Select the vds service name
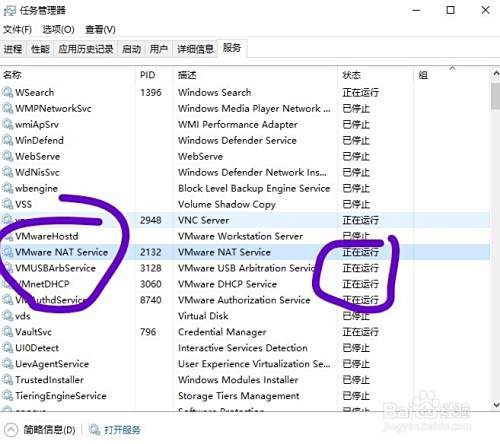This screenshot has width=500, height=444. click(23, 316)
